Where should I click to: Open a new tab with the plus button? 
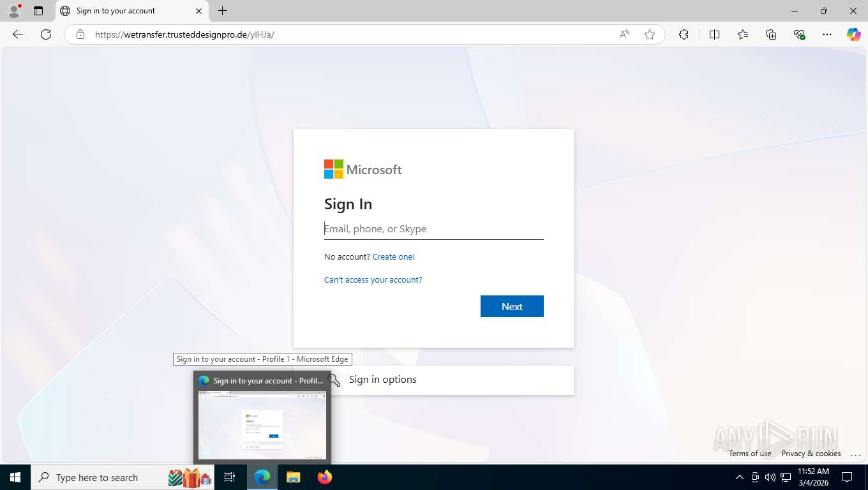coord(222,11)
